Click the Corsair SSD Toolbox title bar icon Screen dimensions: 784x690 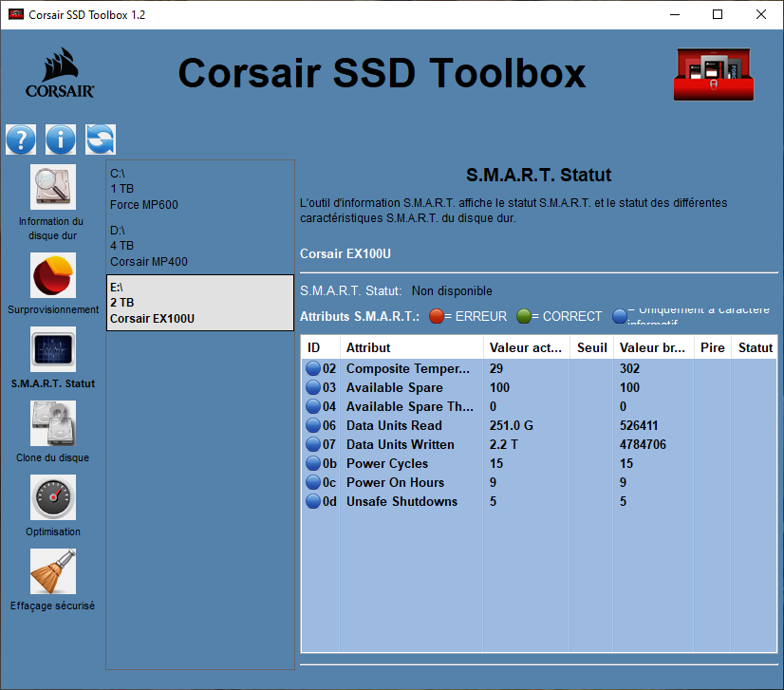coord(16,14)
